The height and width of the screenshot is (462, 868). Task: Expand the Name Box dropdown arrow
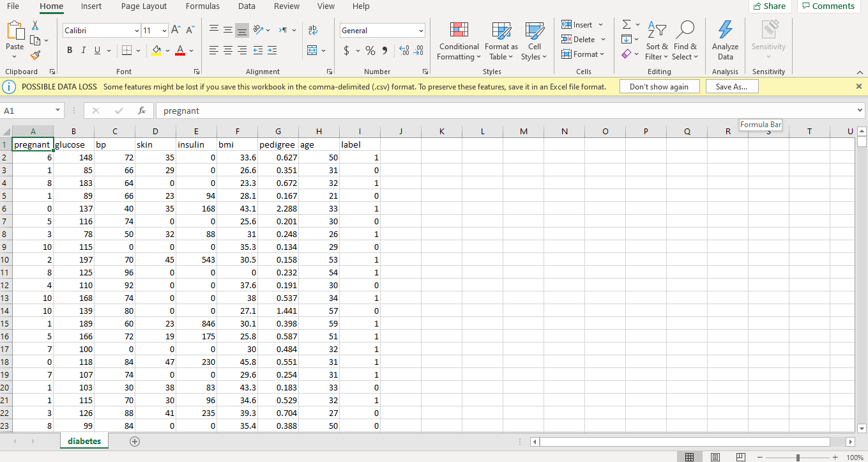click(58, 111)
